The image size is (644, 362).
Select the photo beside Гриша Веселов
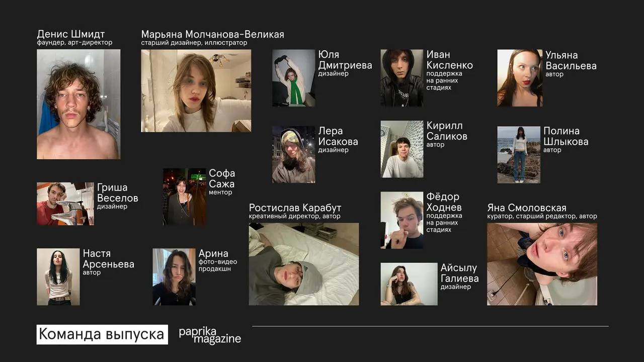pyautogui.click(x=65, y=204)
